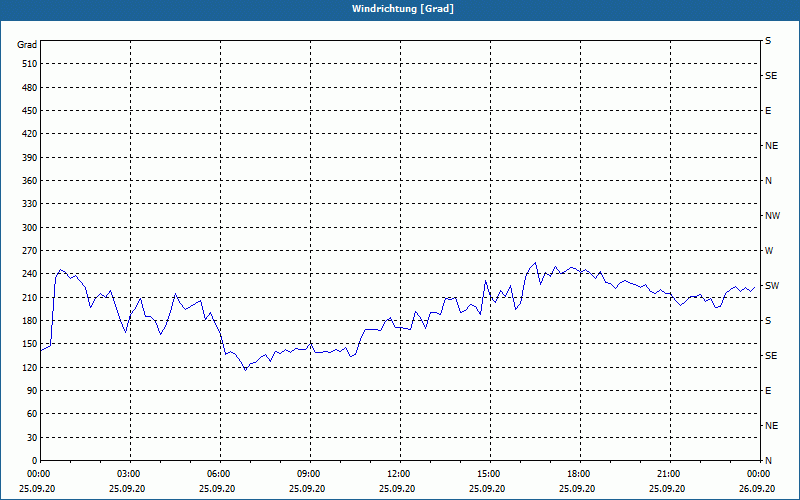Select the lower 'NE' label near 30

[x=772, y=426]
